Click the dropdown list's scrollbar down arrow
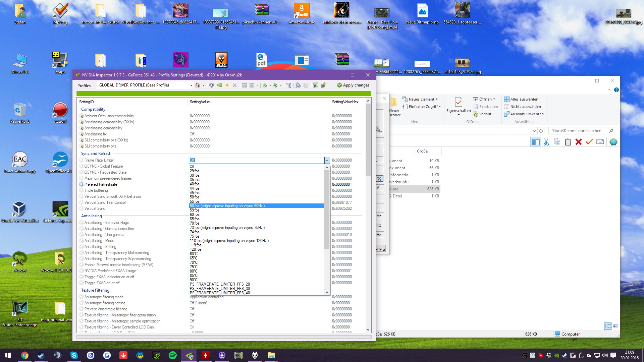The height and width of the screenshot is (362, 644). click(327, 292)
